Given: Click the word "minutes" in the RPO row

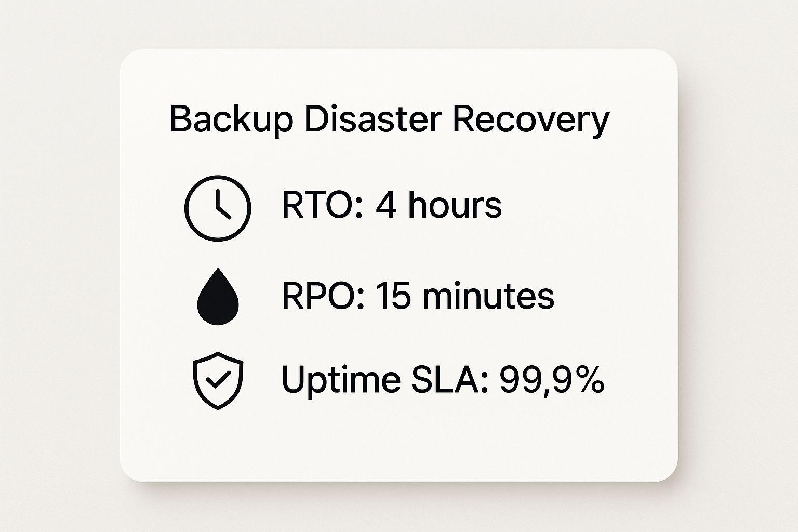Looking at the screenshot, I should pyautogui.click(x=488, y=296).
